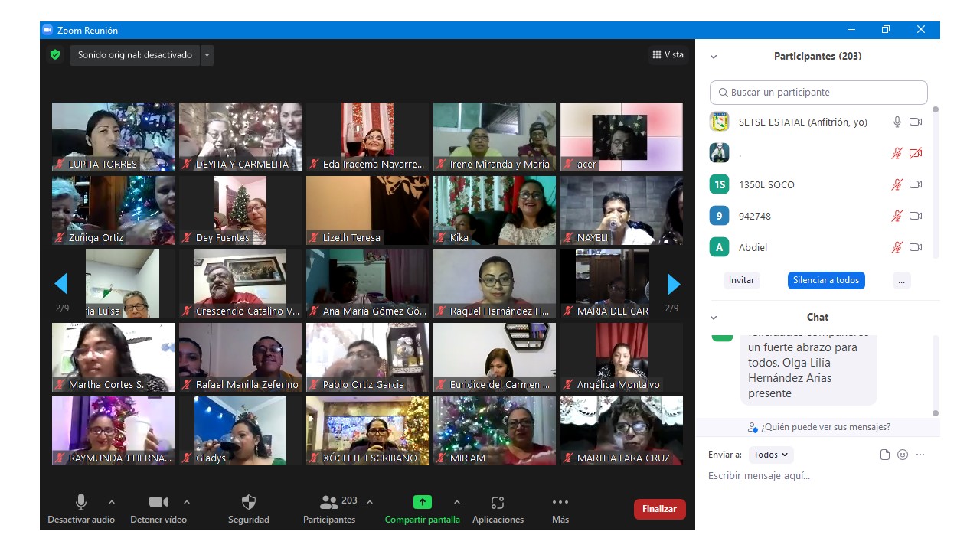Select 1350L SOCO participant name
The height and width of the screenshot is (551, 980).
tap(766, 184)
